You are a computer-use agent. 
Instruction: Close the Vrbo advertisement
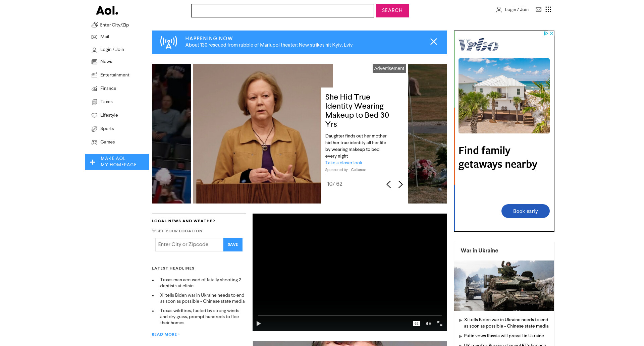551,33
